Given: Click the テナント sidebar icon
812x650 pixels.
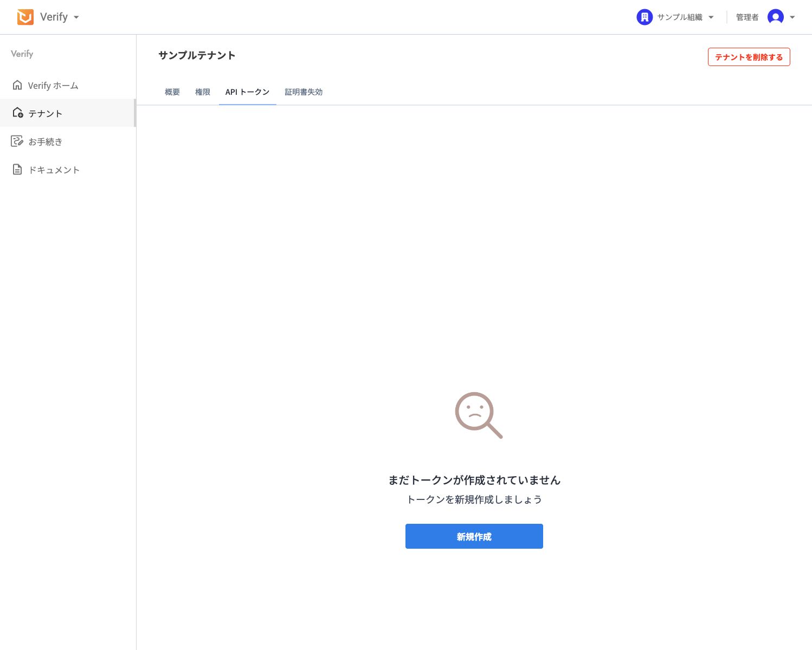Looking at the screenshot, I should (x=17, y=113).
